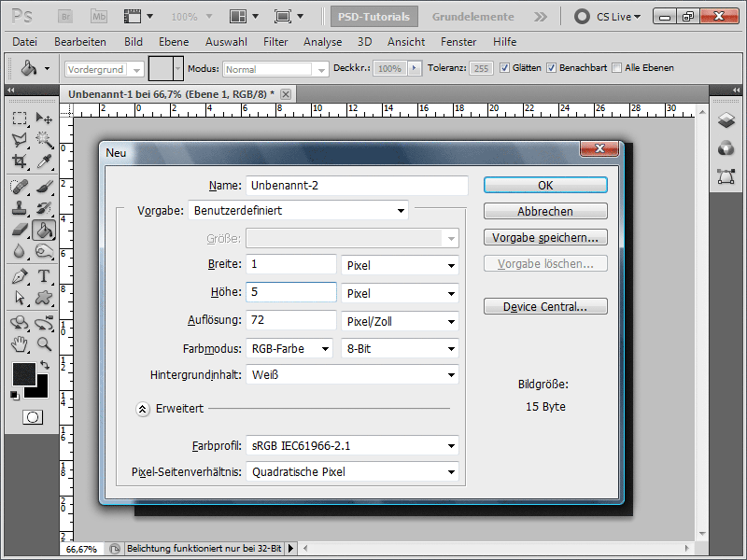Open the Auflösung unit dropdown
747x560 pixels.
(400, 321)
